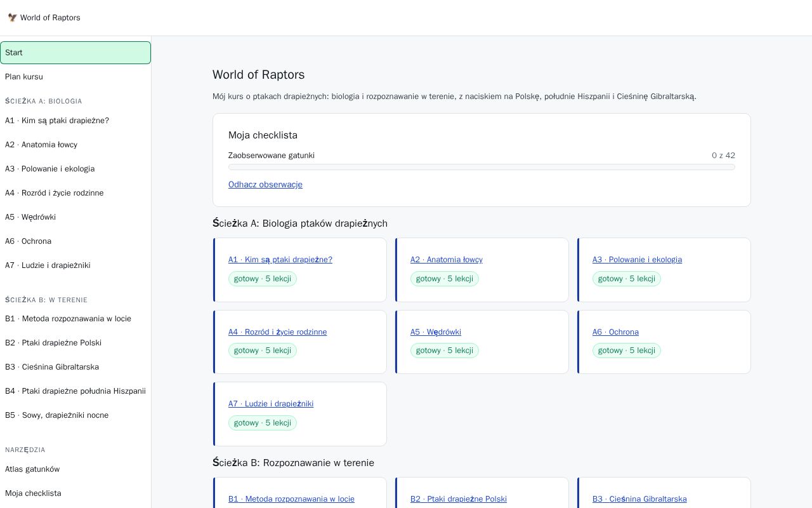Image resolution: width=812 pixels, height=508 pixels.
Task: Click the 'gotowy · 5 lekcji' badge under A1 card
Action: pos(263,279)
